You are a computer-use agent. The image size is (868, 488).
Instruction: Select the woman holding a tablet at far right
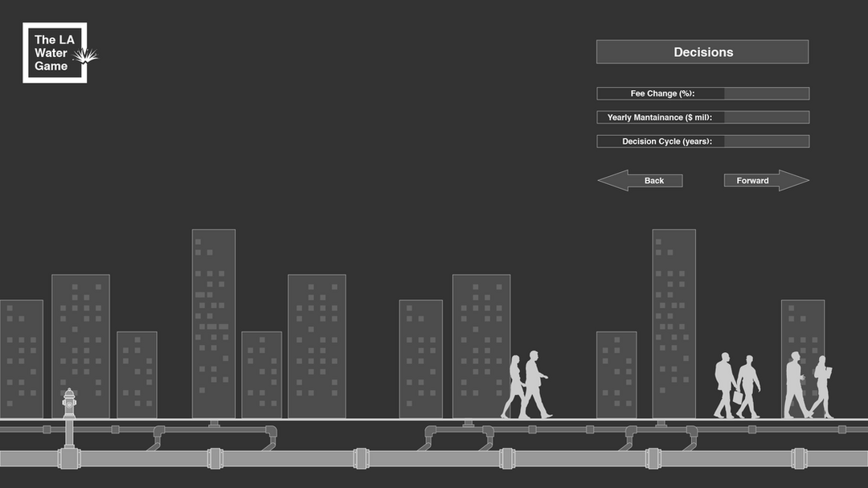click(x=821, y=386)
